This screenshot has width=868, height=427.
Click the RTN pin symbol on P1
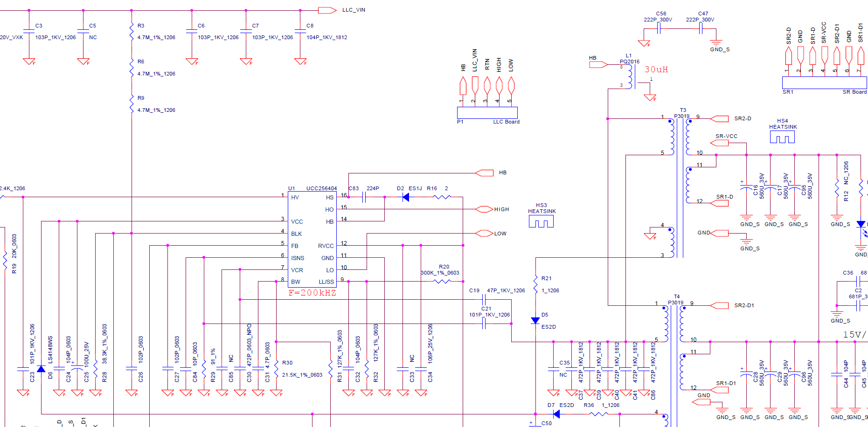coord(487,85)
